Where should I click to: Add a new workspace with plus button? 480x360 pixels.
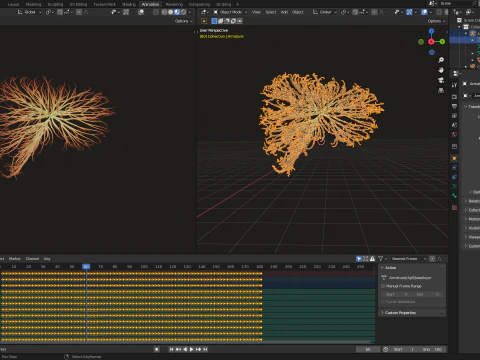click(238, 4)
